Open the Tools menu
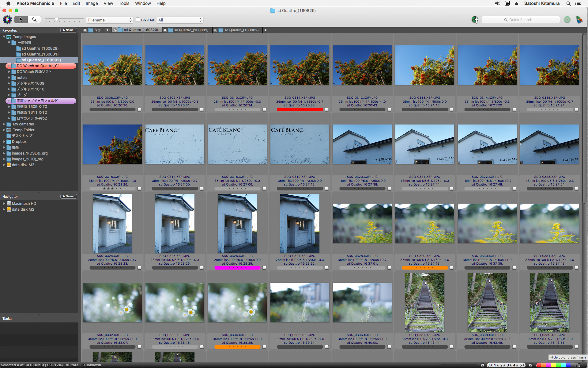Screen dimensions: 588x368 point(124,3)
